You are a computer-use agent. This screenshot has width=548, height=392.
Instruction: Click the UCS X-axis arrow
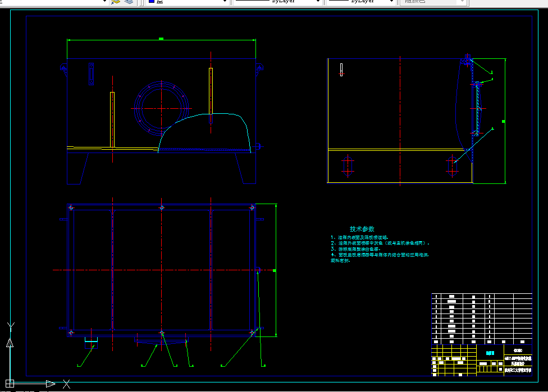[51, 384]
